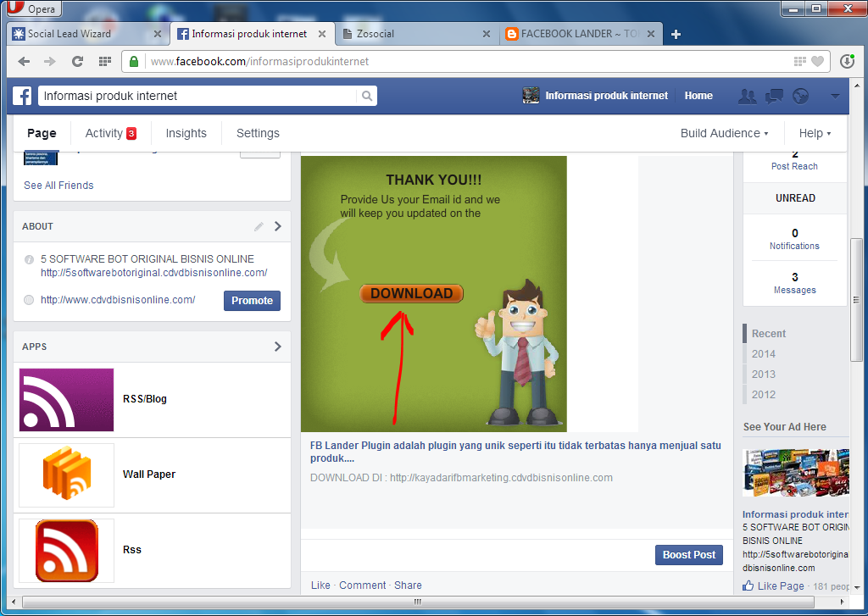This screenshot has height=616, width=868.
Task: Click the ad preview thumbnail image
Action: tap(795, 473)
